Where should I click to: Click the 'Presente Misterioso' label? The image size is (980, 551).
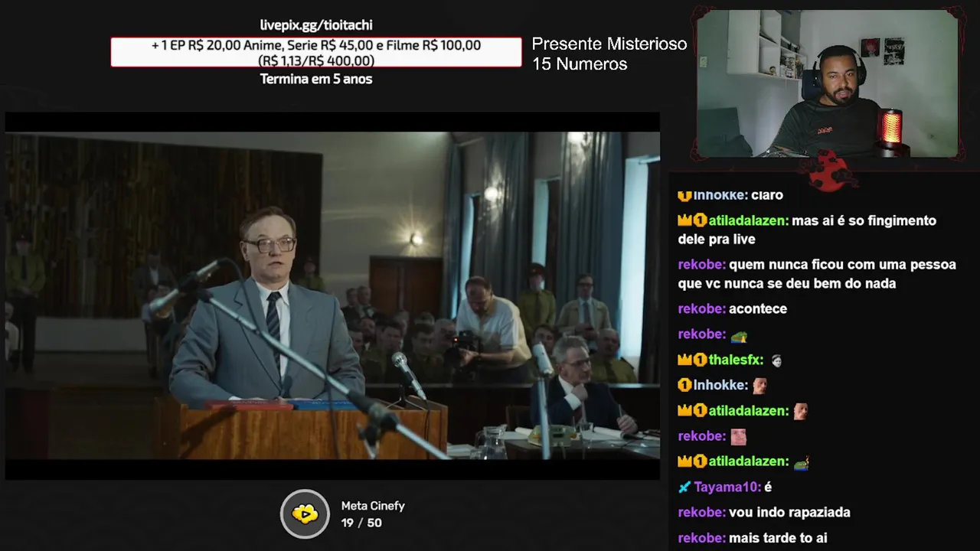click(x=609, y=44)
